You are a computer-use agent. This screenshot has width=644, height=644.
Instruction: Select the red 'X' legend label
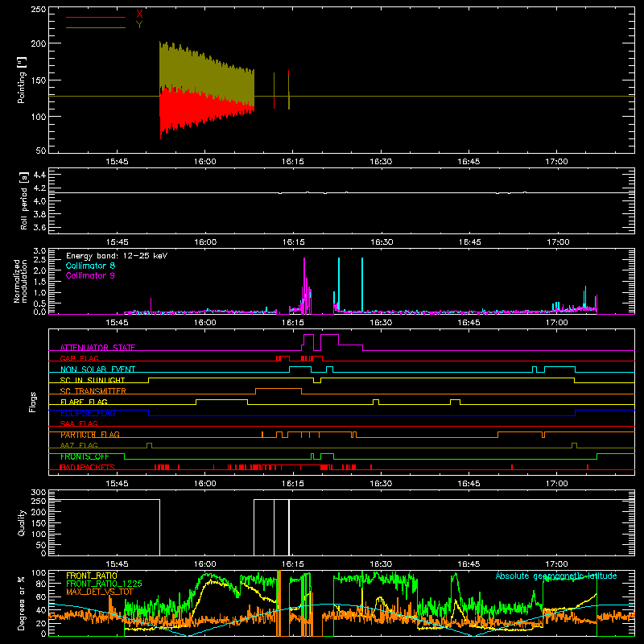point(139,14)
